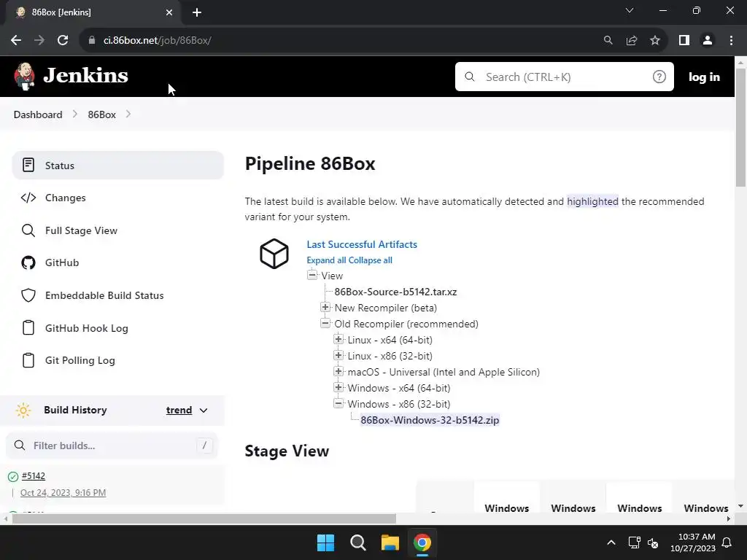This screenshot has height=560, width=747.
Task: Show hidden system tray icons chevron
Action: (611, 542)
